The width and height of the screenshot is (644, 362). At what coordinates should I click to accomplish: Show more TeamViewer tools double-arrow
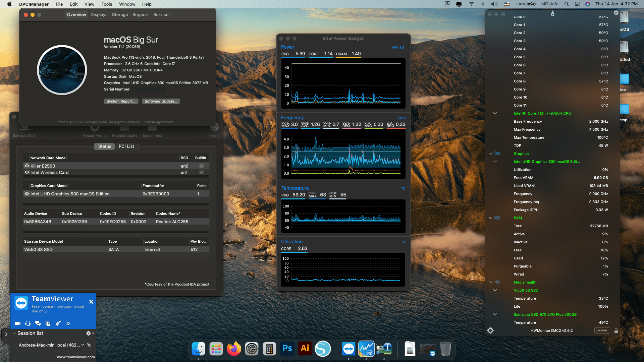click(68, 323)
